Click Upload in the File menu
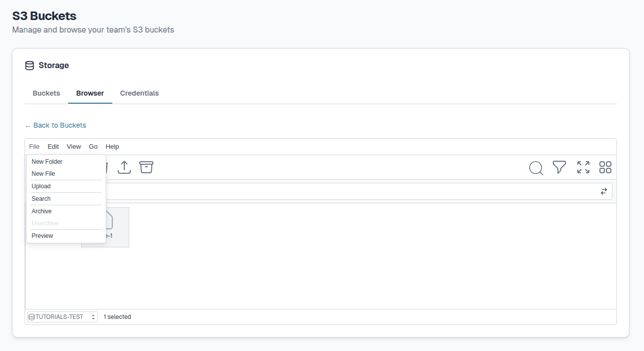644x351 pixels. click(x=41, y=186)
